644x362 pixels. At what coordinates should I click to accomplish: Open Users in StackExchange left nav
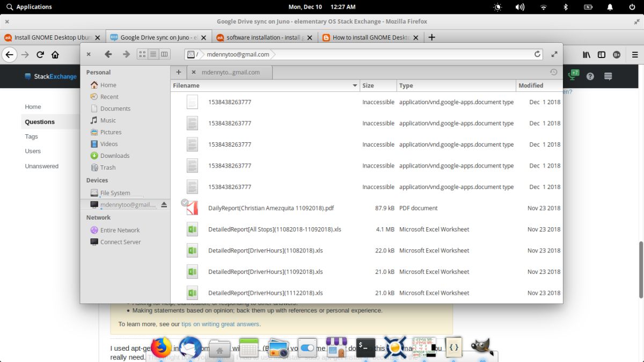(33, 151)
